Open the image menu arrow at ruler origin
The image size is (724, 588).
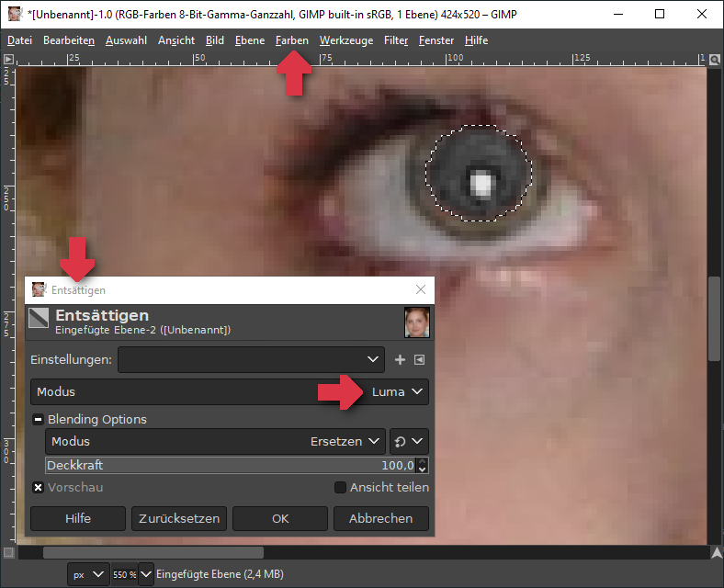pyautogui.click(x=8, y=59)
